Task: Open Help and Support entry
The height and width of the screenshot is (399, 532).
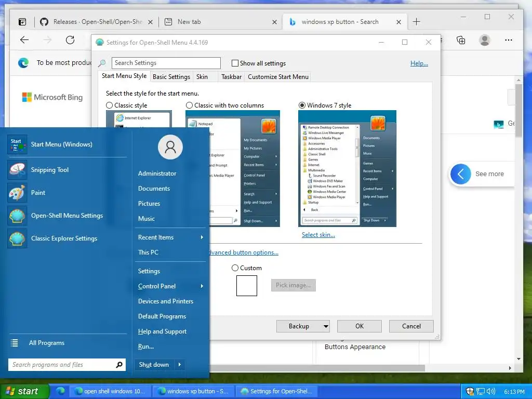Action: pos(162,331)
